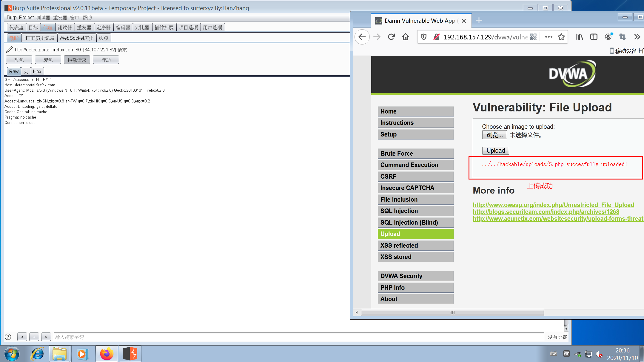Expand Firefox toolbar overflow chevron
This screenshot has width=644, height=362.
637,37
